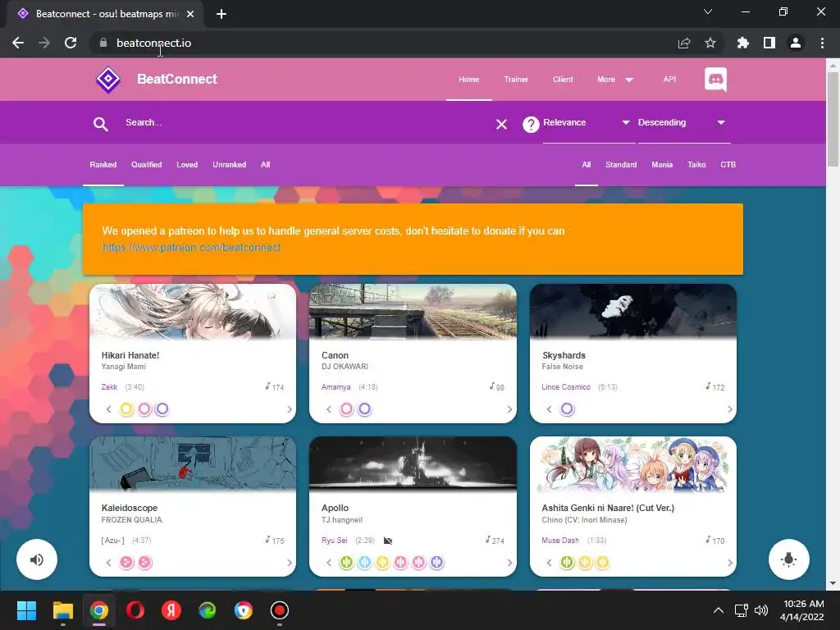This screenshot has height=630, width=840.
Task: Open File Explorer from taskbar
Action: coord(62,610)
